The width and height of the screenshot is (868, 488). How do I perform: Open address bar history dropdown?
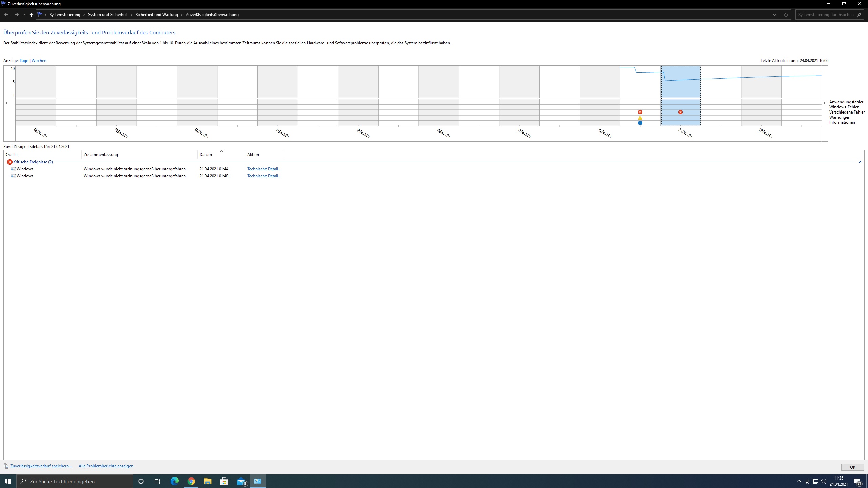pyautogui.click(x=774, y=15)
